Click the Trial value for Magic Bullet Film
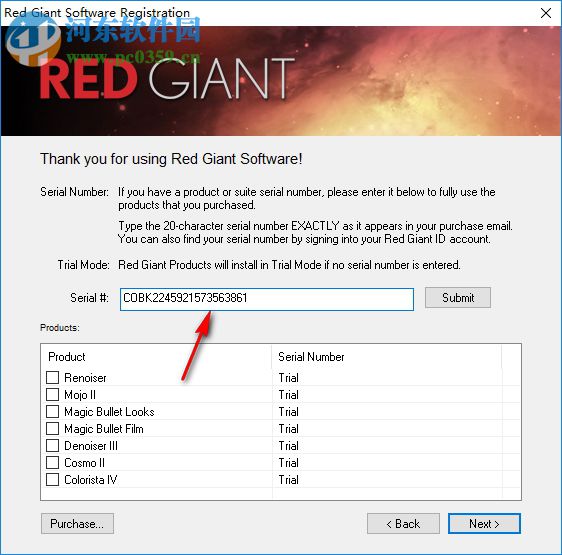The width and height of the screenshot is (562, 555). 289,429
